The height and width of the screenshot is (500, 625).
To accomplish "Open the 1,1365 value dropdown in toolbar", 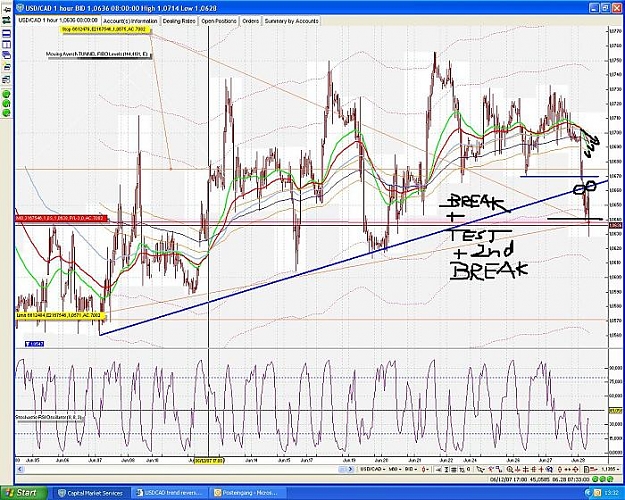I will pos(609,469).
